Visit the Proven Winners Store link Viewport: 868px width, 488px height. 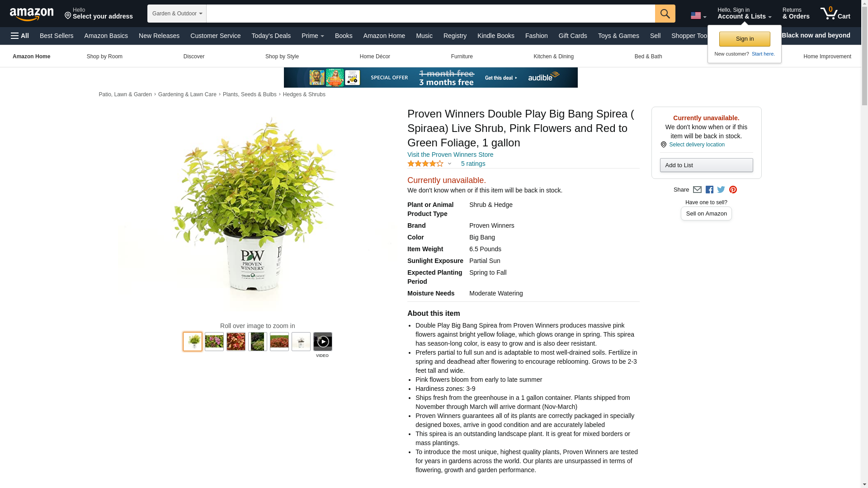[450, 155]
